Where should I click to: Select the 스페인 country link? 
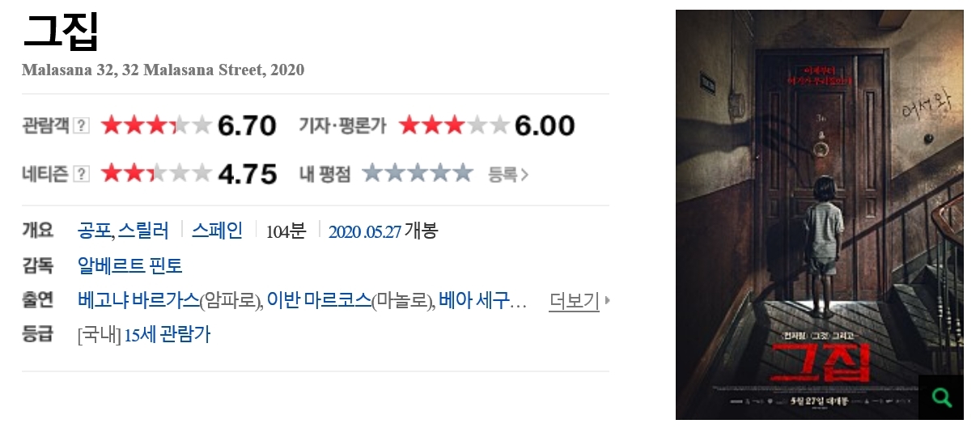216,231
